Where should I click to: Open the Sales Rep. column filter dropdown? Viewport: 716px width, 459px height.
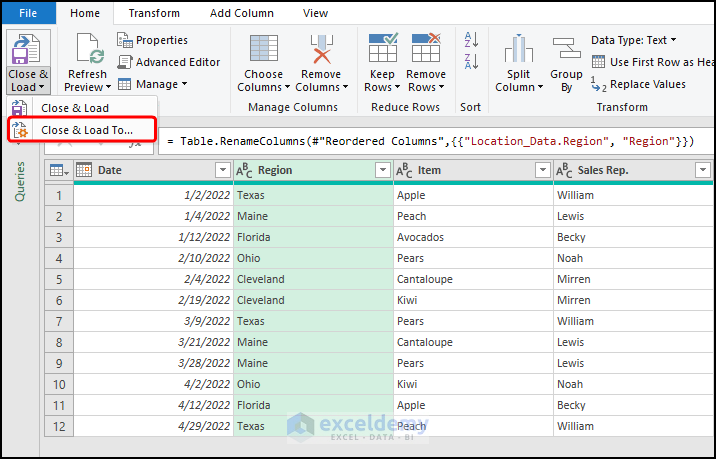702,170
